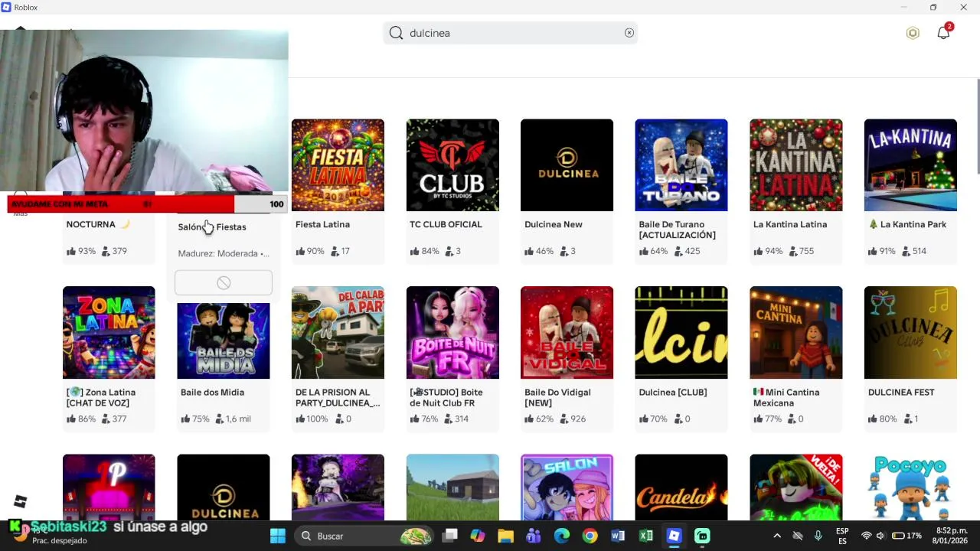Click the Fiesta Latina title link
This screenshot has height=551, width=980.
(322, 224)
